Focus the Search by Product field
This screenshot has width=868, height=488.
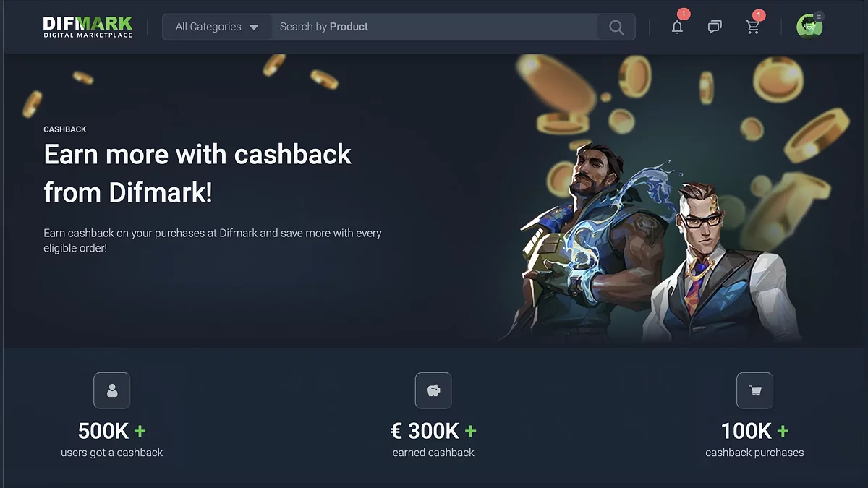click(x=435, y=27)
